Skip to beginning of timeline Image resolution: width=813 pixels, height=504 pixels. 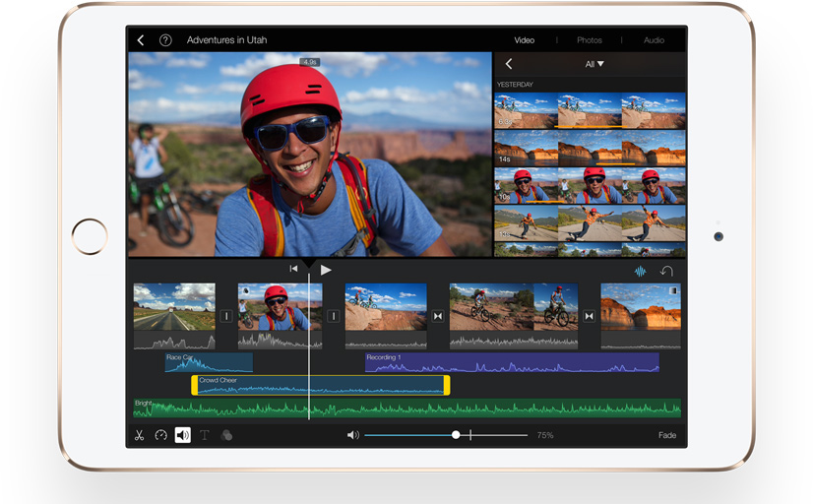(293, 269)
